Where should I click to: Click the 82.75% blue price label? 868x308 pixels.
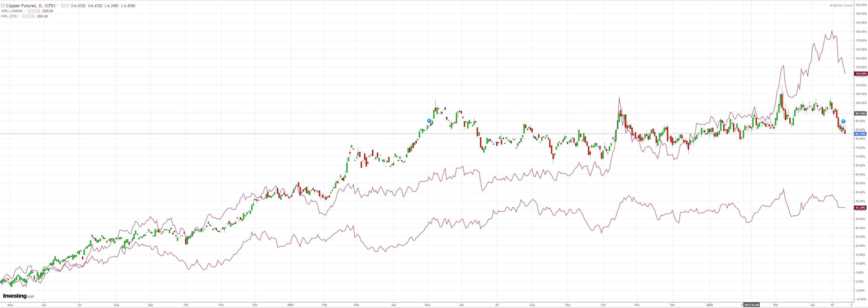(861, 134)
